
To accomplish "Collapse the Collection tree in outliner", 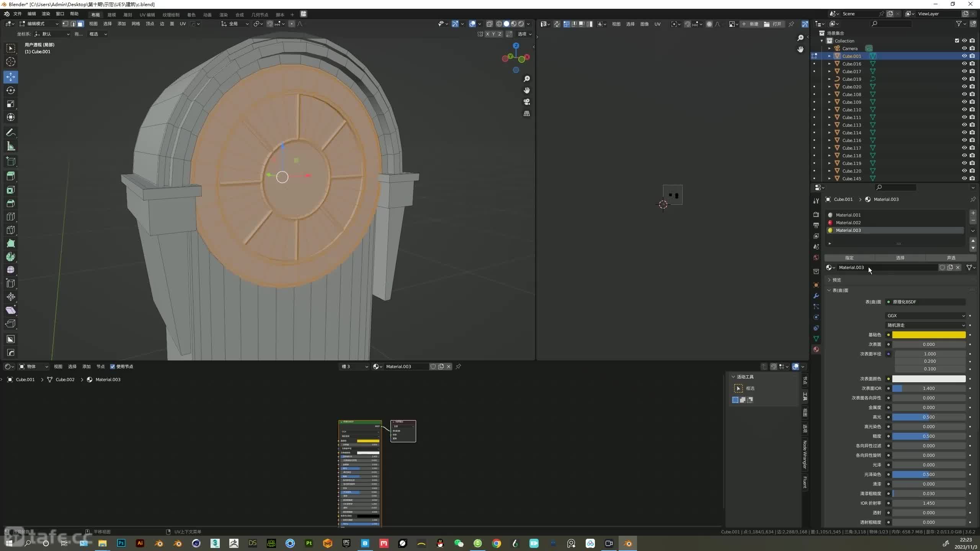I will coord(822,41).
